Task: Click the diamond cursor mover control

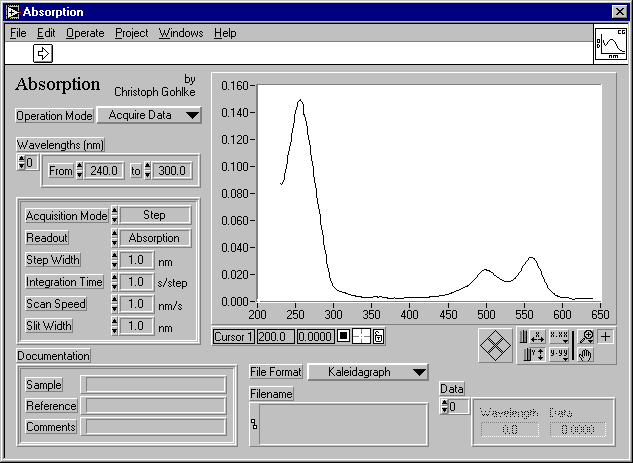Action: pyautogui.click(x=495, y=346)
